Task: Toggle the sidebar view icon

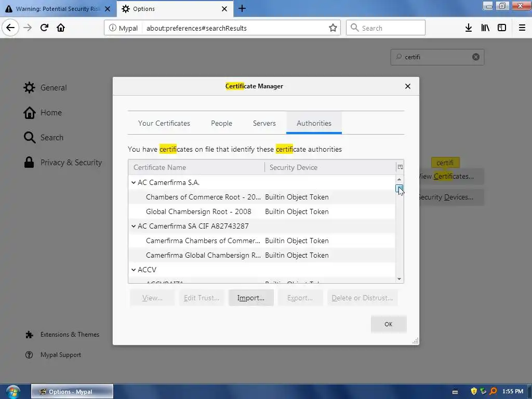Action: click(x=502, y=28)
